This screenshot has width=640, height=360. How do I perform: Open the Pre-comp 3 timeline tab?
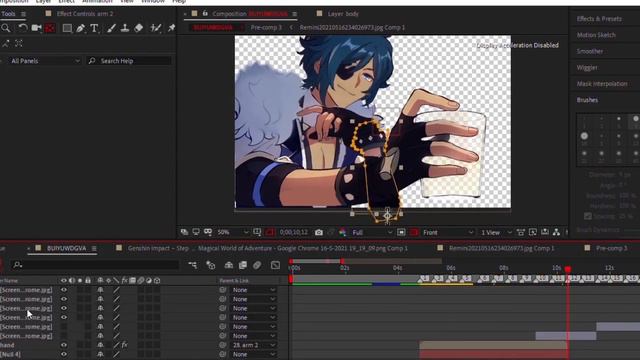pyautogui.click(x=611, y=248)
